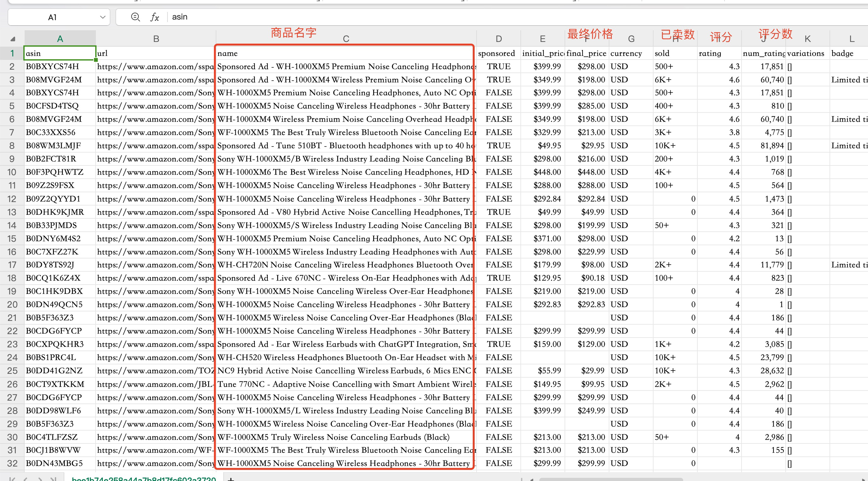This screenshot has height=481, width=868.
Task: Select cell with ASIN B0C4TLFZSZ
Action: coord(60,437)
